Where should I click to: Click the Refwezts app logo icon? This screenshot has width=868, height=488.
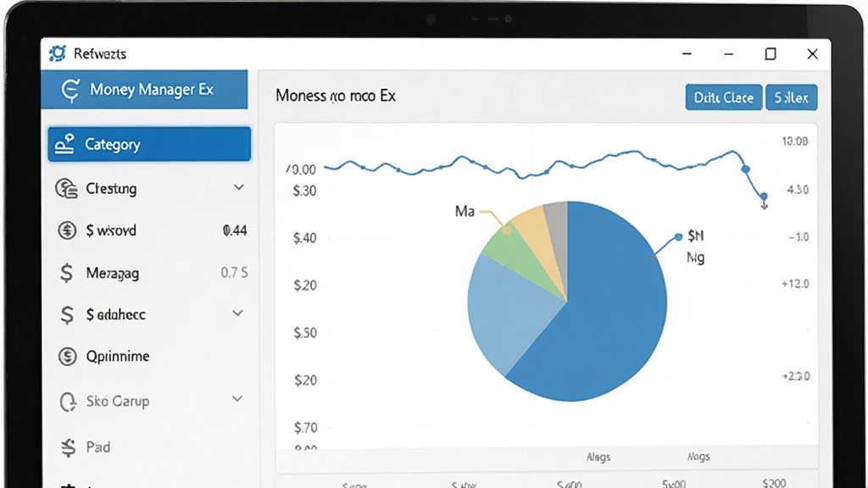pyautogui.click(x=57, y=53)
